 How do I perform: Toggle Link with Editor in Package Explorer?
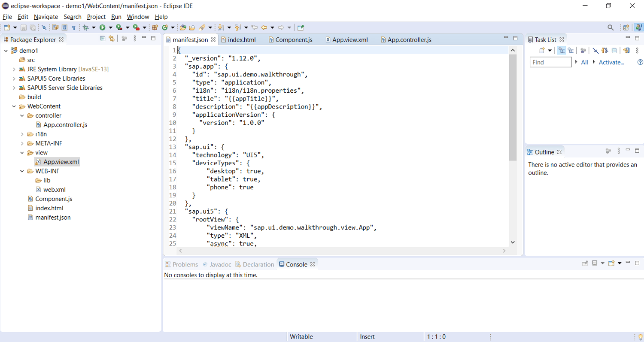[x=112, y=38]
